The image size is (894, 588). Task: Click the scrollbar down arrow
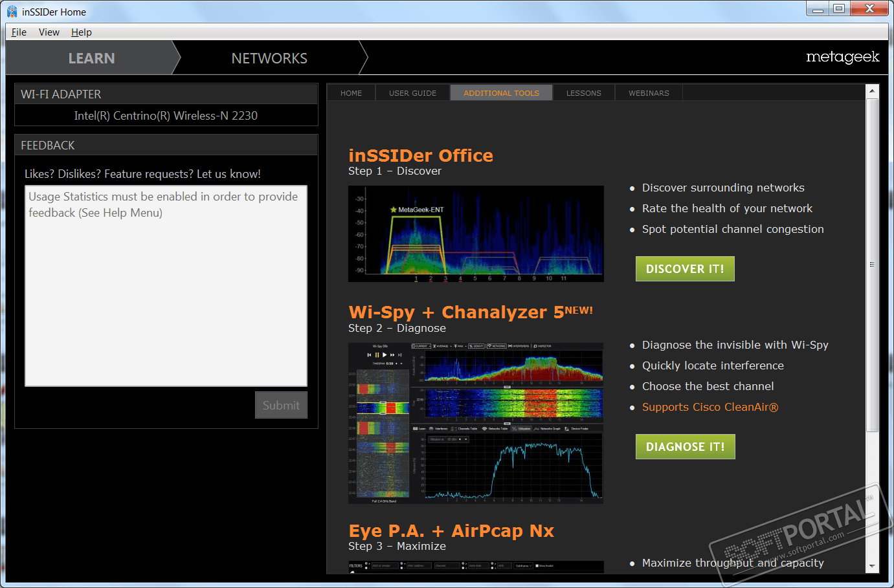pyautogui.click(x=872, y=566)
